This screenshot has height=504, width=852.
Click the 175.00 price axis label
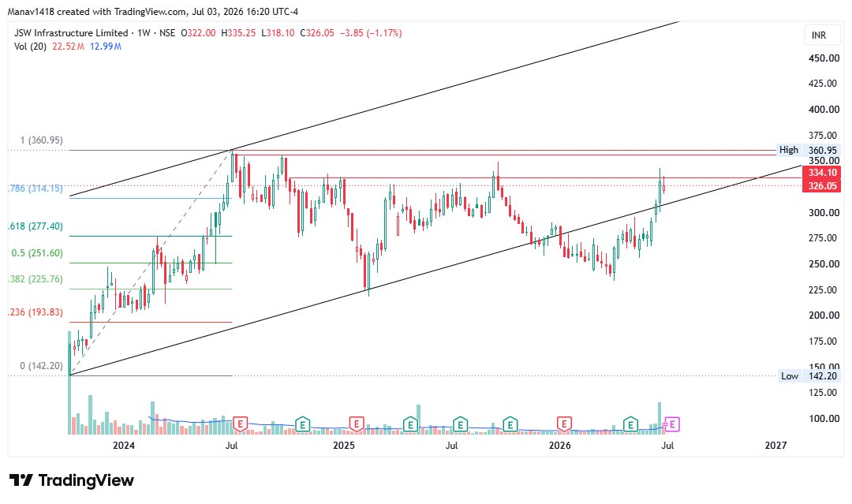pos(824,341)
